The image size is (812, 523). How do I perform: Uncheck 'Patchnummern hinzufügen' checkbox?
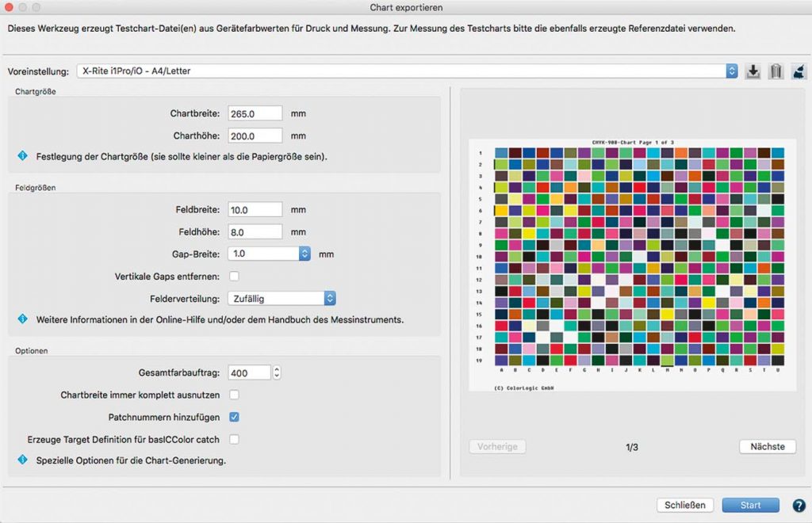(x=234, y=417)
